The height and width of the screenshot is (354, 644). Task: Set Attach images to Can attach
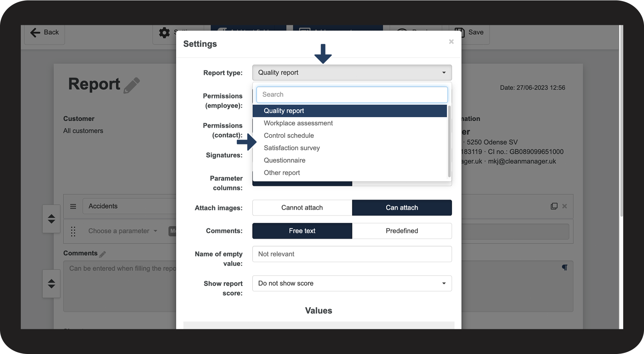402,208
